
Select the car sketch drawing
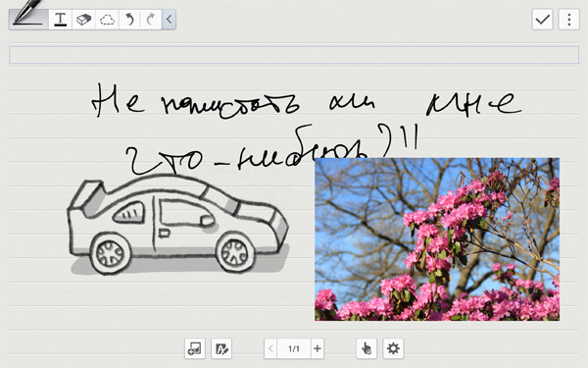coord(178,225)
